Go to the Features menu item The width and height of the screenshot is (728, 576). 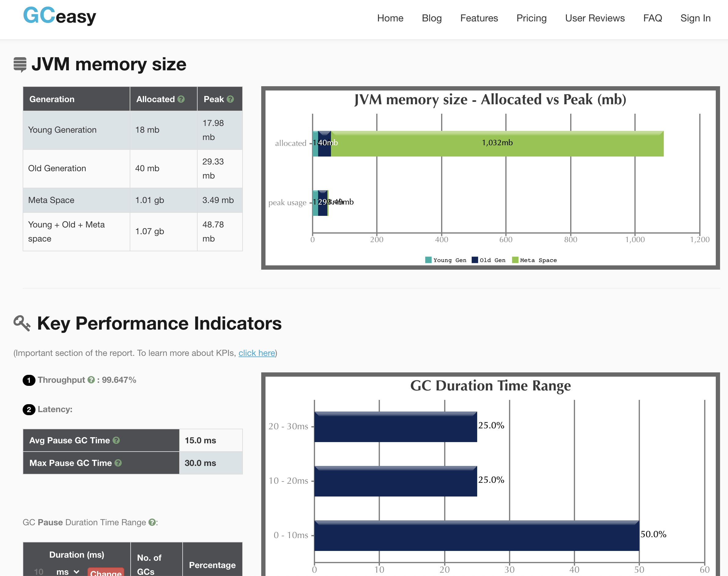pyautogui.click(x=479, y=18)
